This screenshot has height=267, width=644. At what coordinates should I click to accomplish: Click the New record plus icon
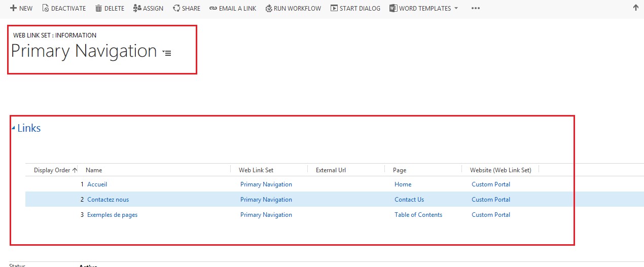(x=13, y=8)
